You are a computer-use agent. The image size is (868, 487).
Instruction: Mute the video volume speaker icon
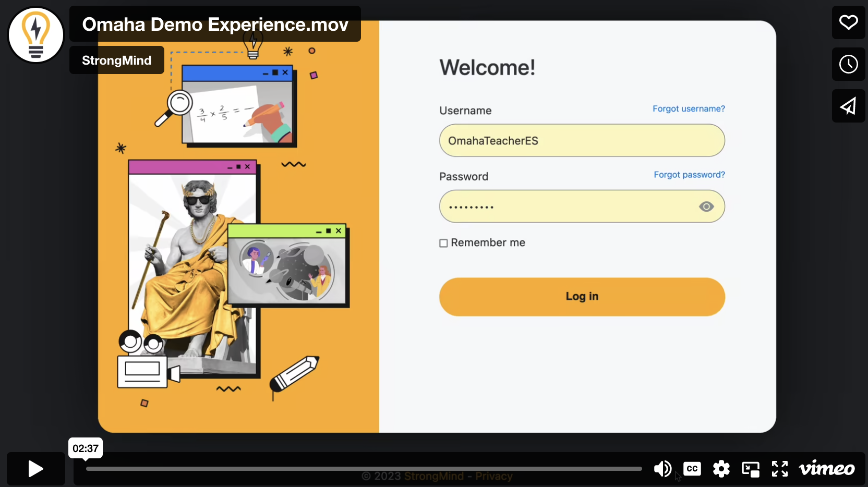pyautogui.click(x=662, y=469)
